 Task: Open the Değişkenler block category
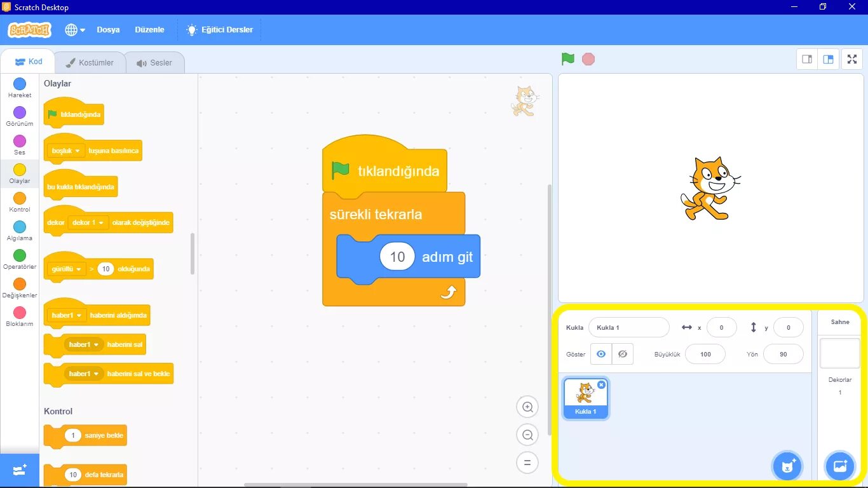[x=20, y=288]
